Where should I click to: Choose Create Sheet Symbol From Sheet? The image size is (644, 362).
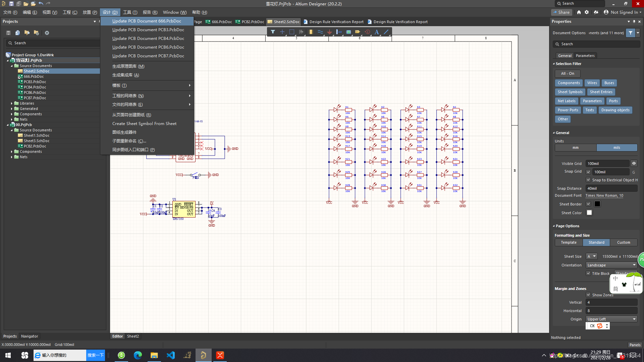pos(144,124)
